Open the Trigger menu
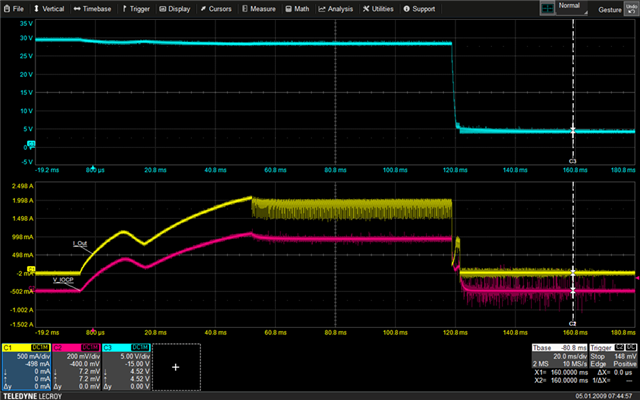 coord(136,9)
